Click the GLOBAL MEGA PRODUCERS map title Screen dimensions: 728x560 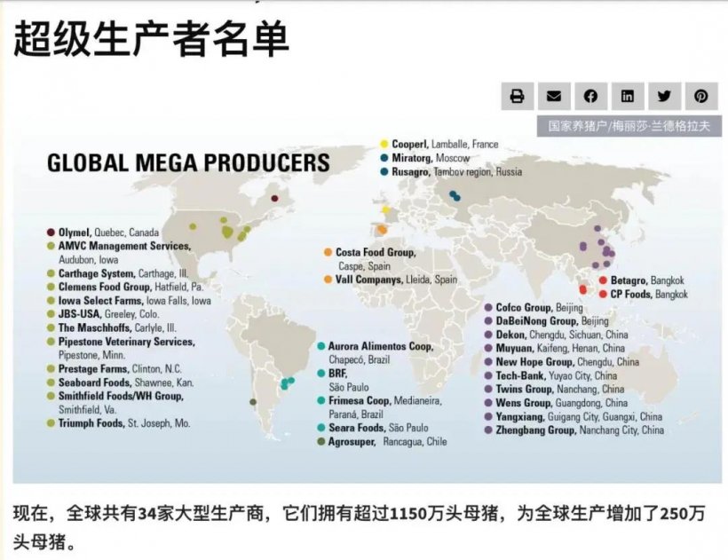(188, 162)
